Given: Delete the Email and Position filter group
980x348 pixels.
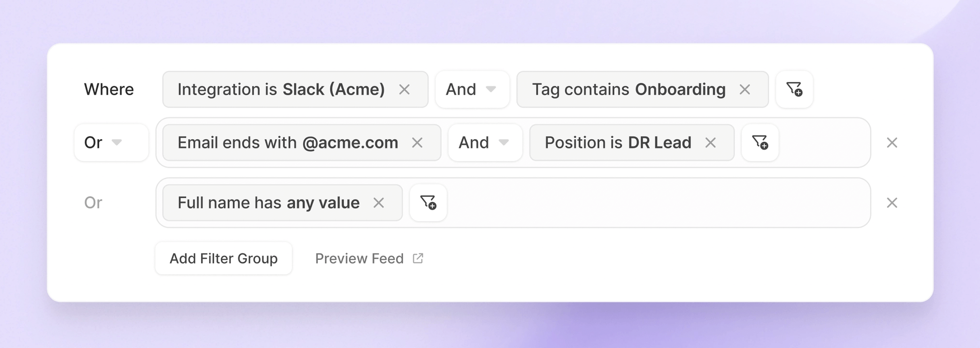Looking at the screenshot, I should pyautogui.click(x=892, y=143).
